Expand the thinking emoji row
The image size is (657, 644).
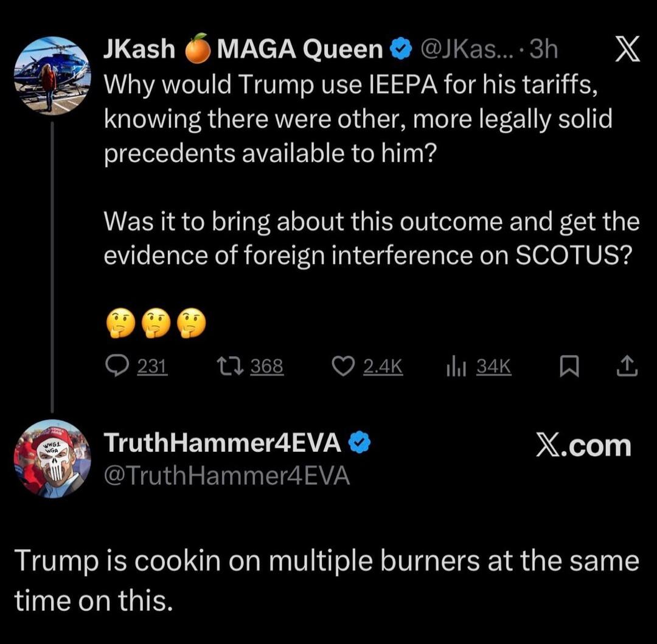[152, 324]
